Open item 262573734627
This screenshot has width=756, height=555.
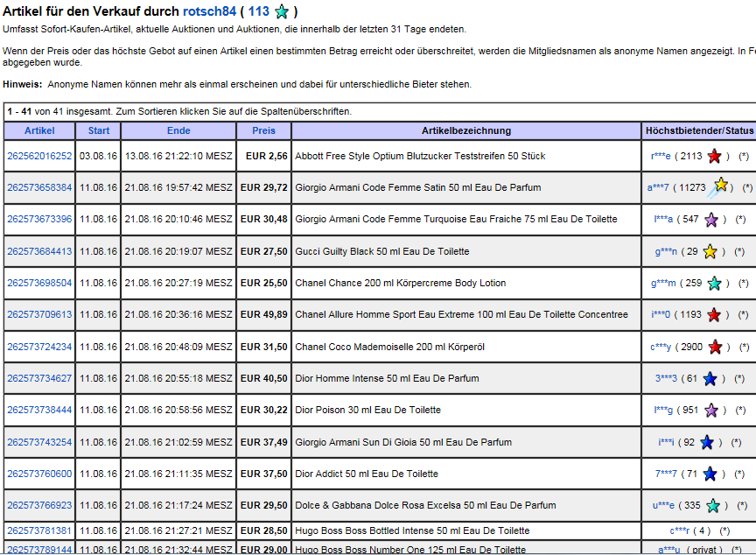coord(39,378)
